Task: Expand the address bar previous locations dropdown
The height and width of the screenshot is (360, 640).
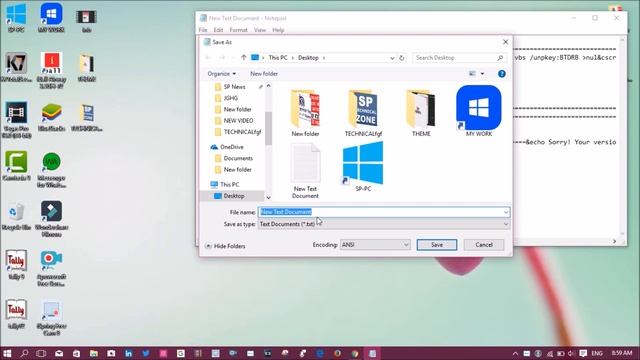Action: click(392, 58)
